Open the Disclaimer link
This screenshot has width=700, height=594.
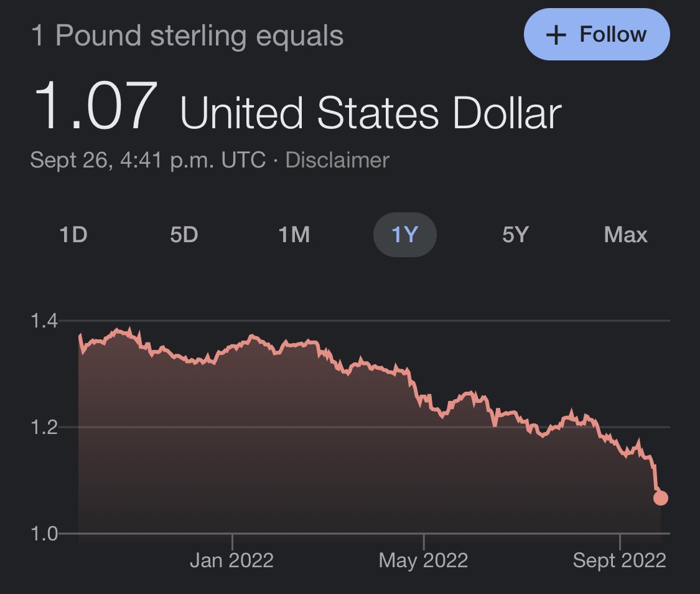tap(337, 160)
